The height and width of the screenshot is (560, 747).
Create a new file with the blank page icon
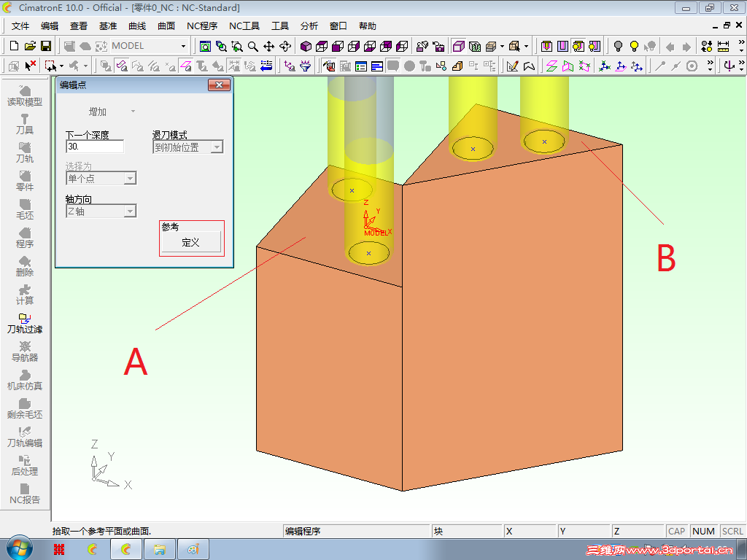click(15, 46)
